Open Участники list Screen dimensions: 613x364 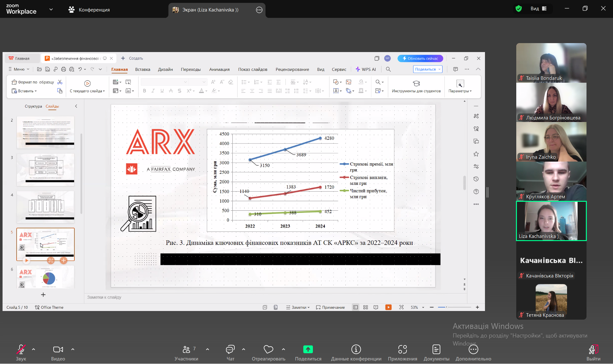[186, 350]
